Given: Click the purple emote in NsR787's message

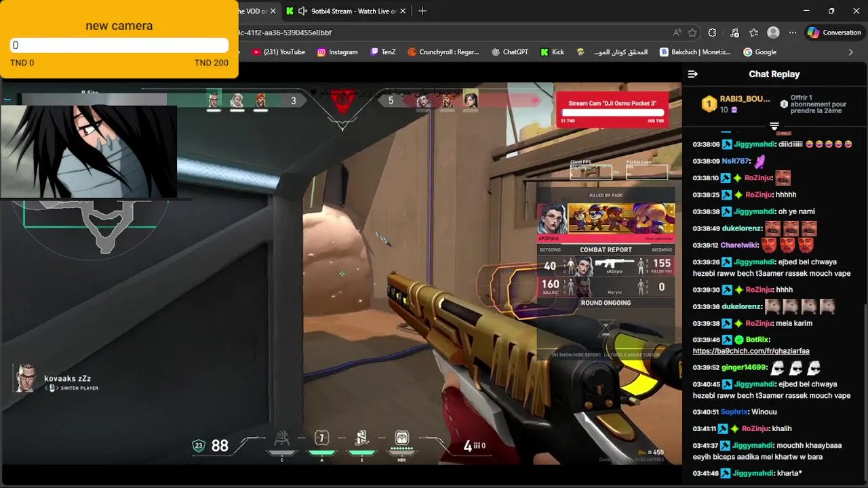Looking at the screenshot, I should click(761, 161).
